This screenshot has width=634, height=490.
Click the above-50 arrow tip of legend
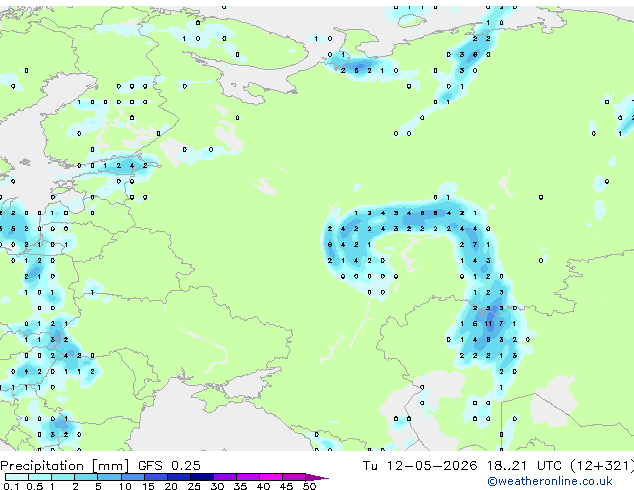[317, 477]
